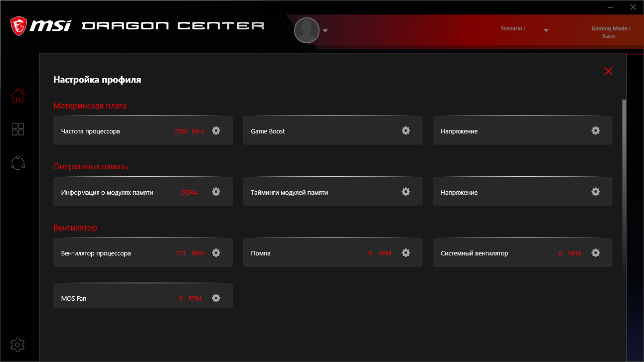Screen dimensions: 644x362
Task: Click the Системный вентилятор label
Action: click(x=475, y=253)
